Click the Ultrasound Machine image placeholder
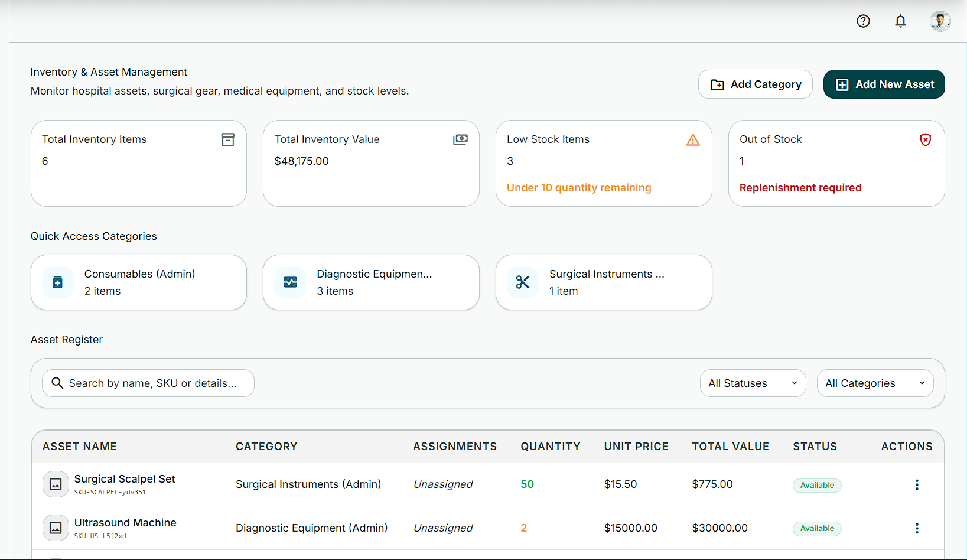 pyautogui.click(x=56, y=528)
